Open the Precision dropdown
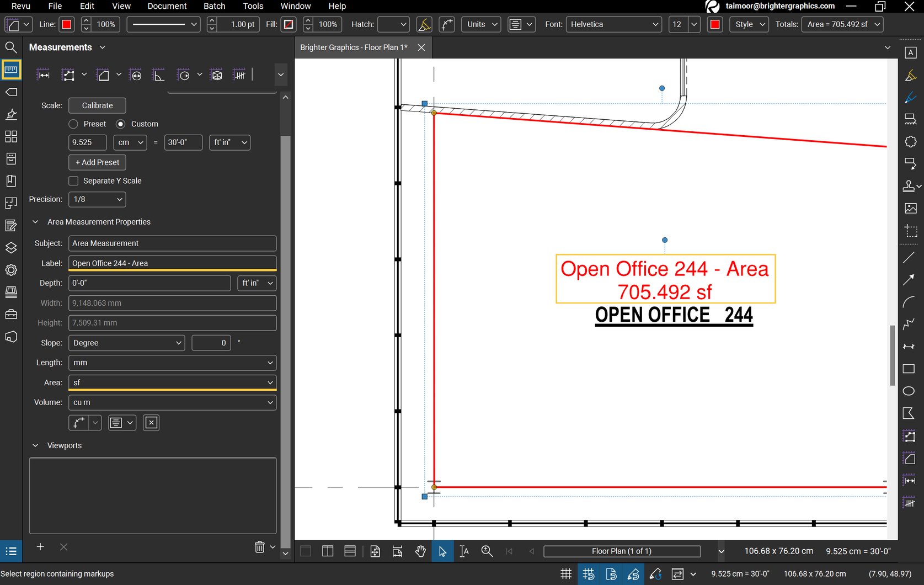The width and height of the screenshot is (924, 585). (x=97, y=199)
